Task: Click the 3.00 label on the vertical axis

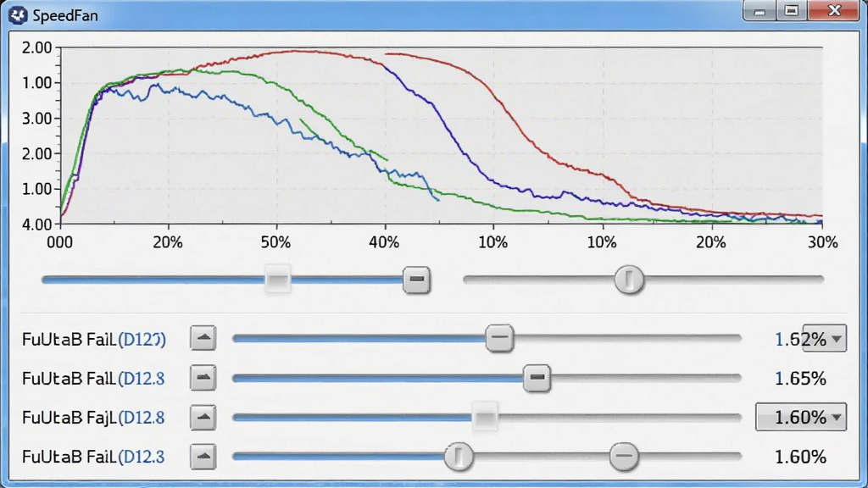Action: [x=36, y=119]
